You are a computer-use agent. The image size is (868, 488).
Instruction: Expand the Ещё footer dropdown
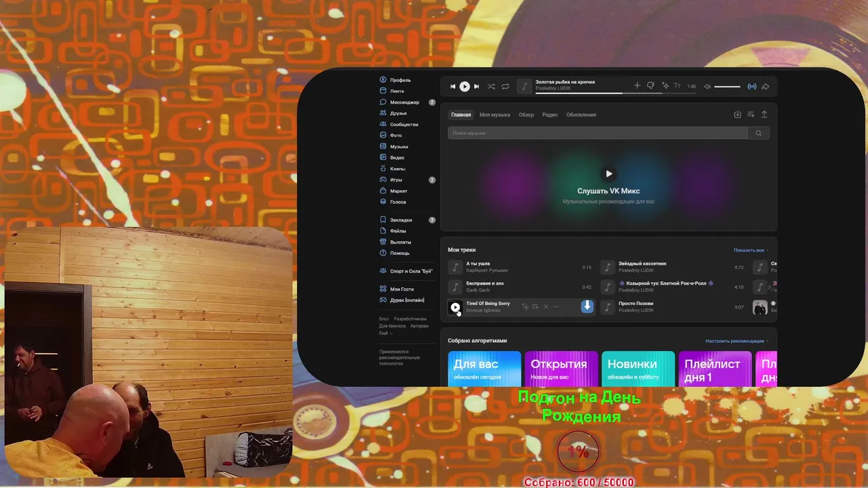(x=385, y=333)
